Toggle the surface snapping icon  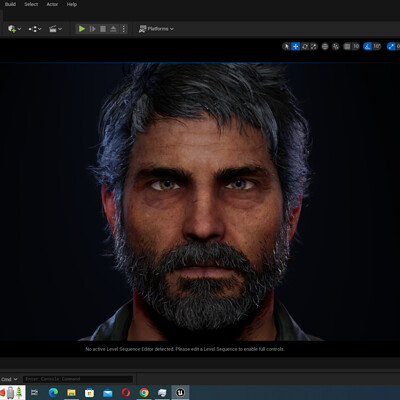[x=336, y=46]
